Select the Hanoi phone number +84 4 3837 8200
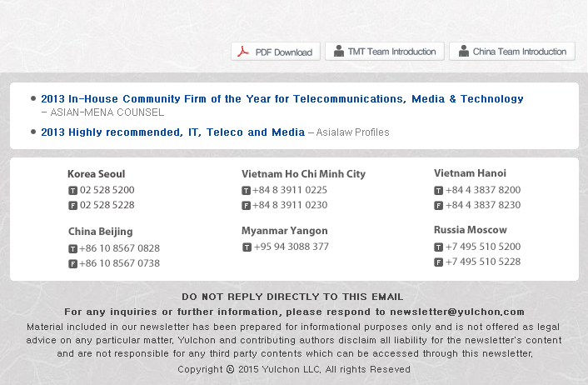Image resolution: width=588 pixels, height=385 pixels. (483, 190)
